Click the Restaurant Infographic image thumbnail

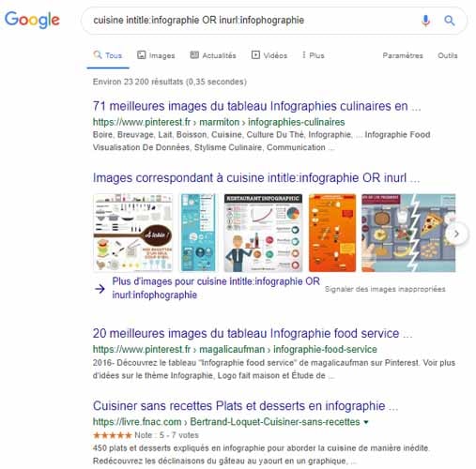pos(263,233)
